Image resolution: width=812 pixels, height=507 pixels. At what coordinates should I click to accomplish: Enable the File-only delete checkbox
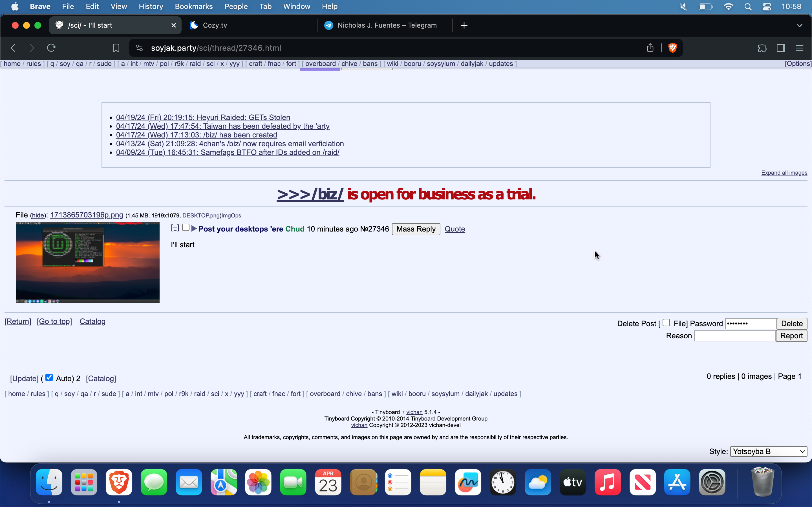(x=666, y=323)
